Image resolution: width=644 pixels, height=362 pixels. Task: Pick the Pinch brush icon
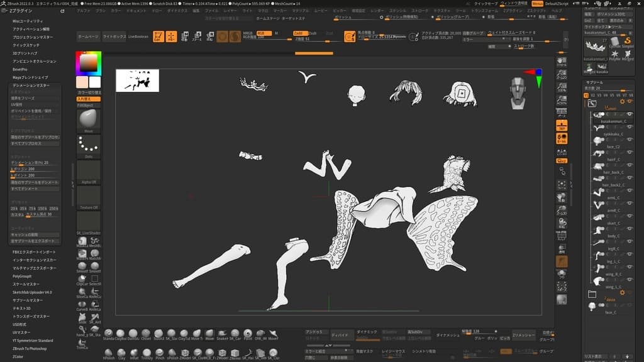[159, 353]
